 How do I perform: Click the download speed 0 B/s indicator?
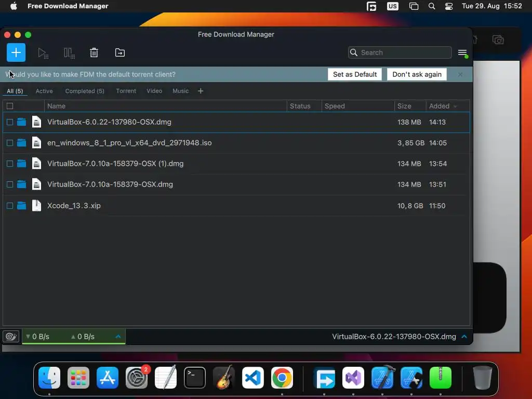click(x=37, y=337)
